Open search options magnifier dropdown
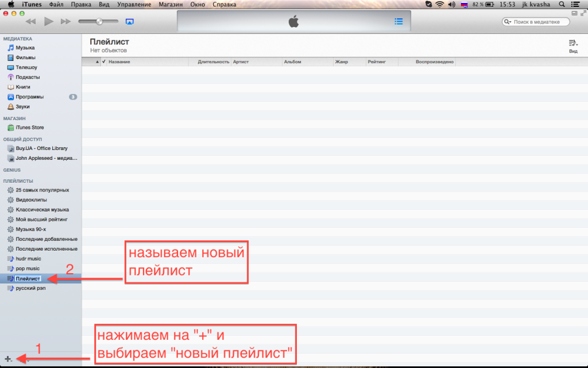This screenshot has height=368, width=588. click(508, 22)
